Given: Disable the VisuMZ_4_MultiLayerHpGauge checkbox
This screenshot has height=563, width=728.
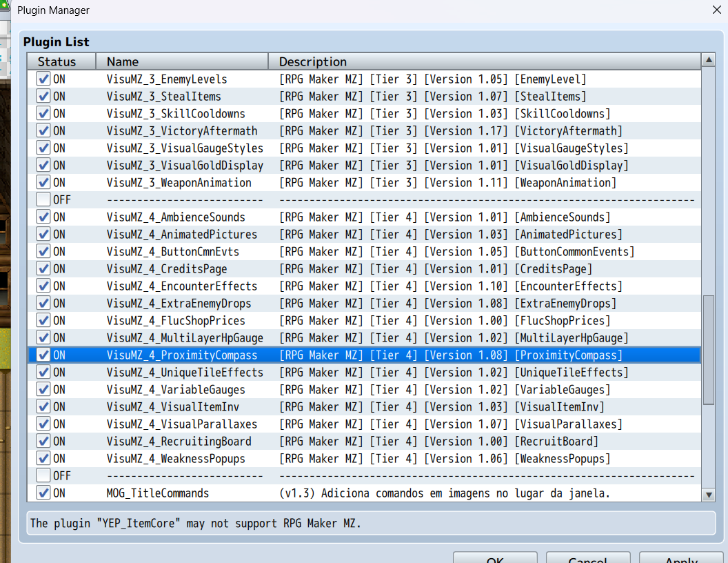Looking at the screenshot, I should pos(43,337).
